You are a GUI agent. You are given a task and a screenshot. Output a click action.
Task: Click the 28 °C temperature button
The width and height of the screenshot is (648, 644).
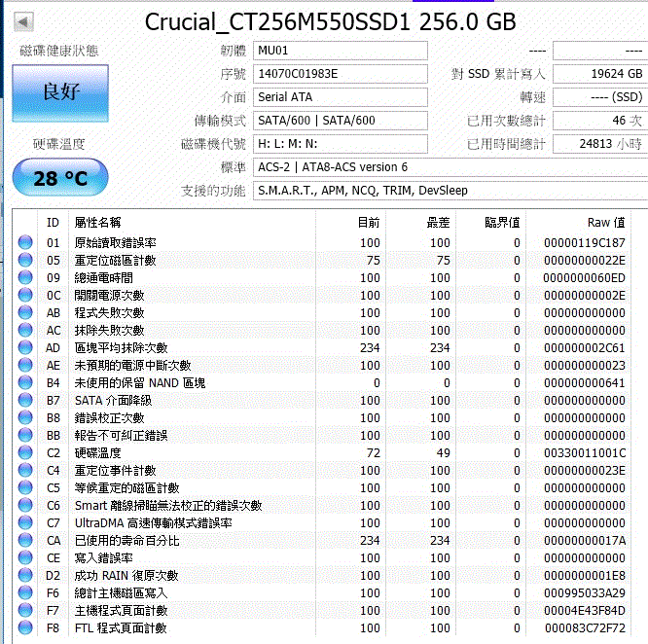coord(60,178)
